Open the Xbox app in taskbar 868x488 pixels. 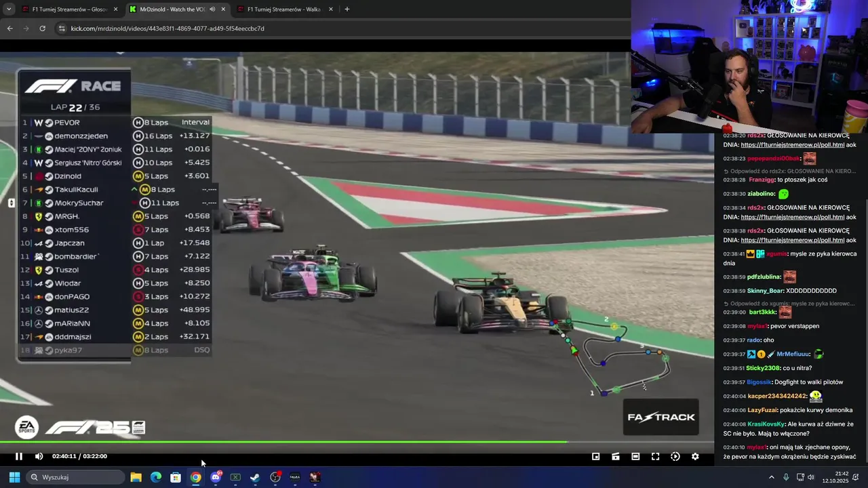click(235, 477)
